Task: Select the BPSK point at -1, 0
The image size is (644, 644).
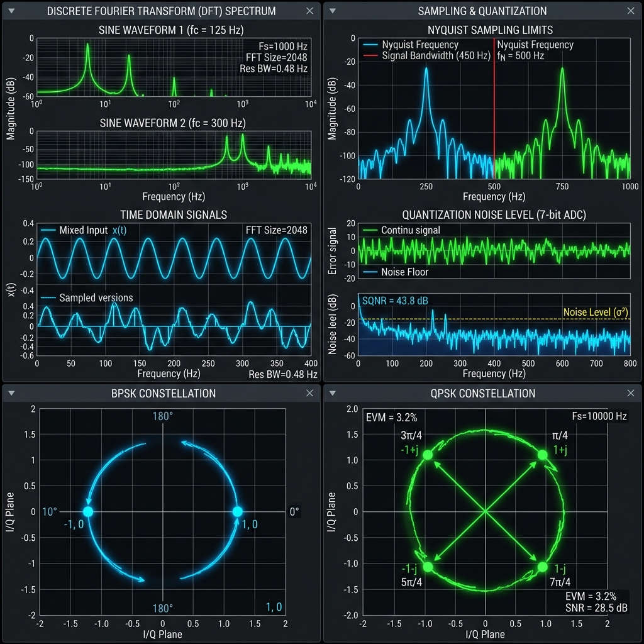Action: pyautogui.click(x=88, y=511)
